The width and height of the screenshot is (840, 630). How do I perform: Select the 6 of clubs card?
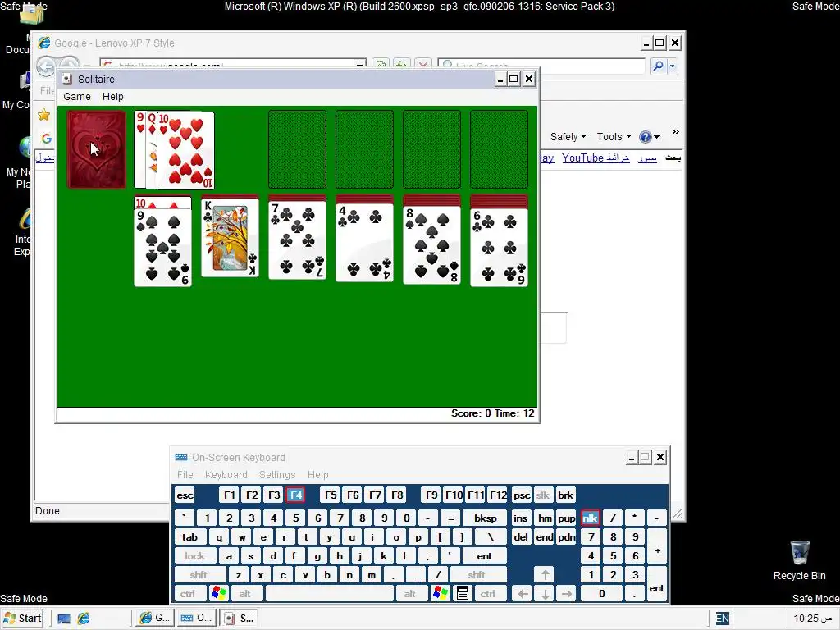pos(500,248)
